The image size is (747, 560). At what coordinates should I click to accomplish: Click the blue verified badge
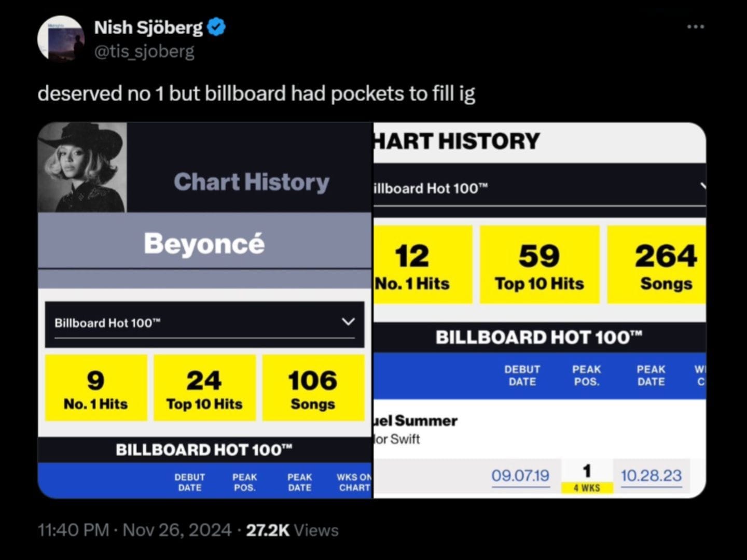coord(216,27)
